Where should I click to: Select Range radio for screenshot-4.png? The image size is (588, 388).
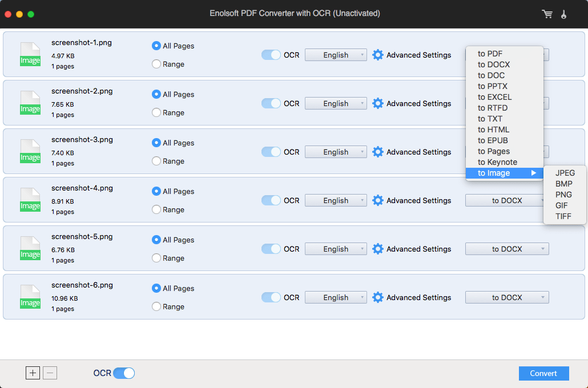pos(156,209)
